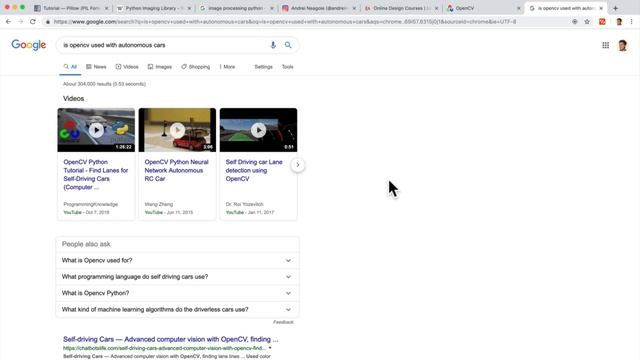Screen dimensions: 640x360
Task: Switch to the Images results tab
Action: (160, 67)
